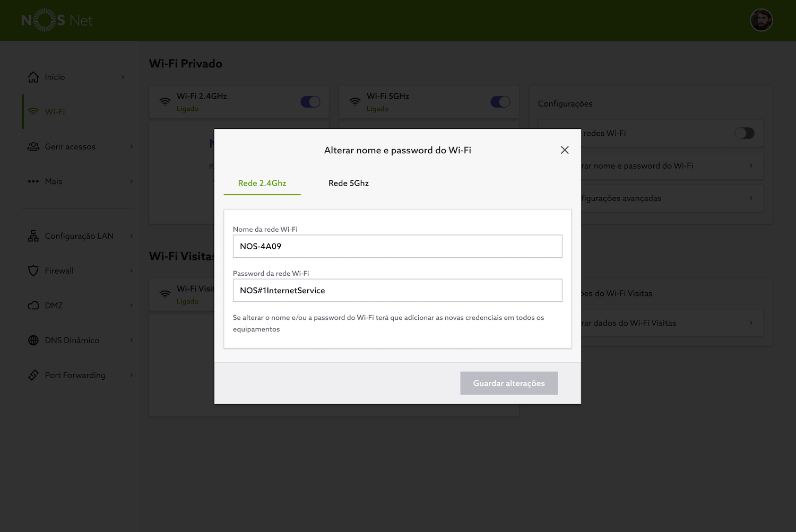Disable the Wi-Fi 5GHz switch
Screen dimensions: 796x532
tap(500, 102)
